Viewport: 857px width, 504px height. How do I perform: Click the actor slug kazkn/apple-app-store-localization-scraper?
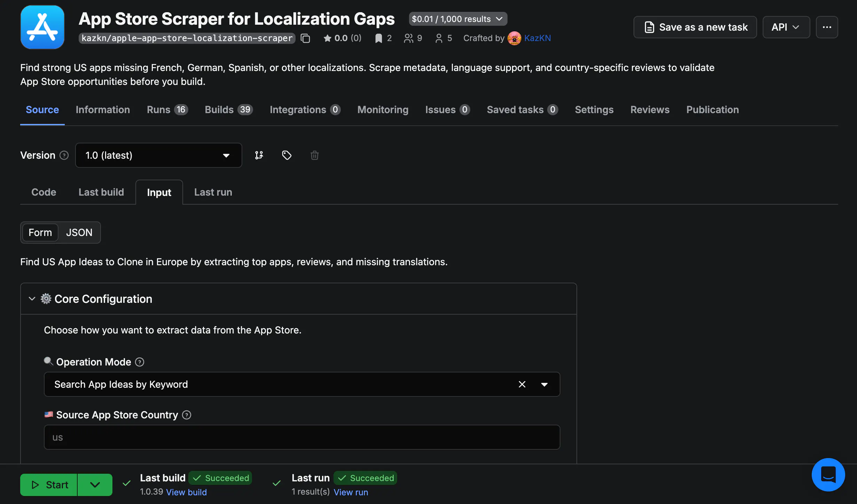(187, 38)
